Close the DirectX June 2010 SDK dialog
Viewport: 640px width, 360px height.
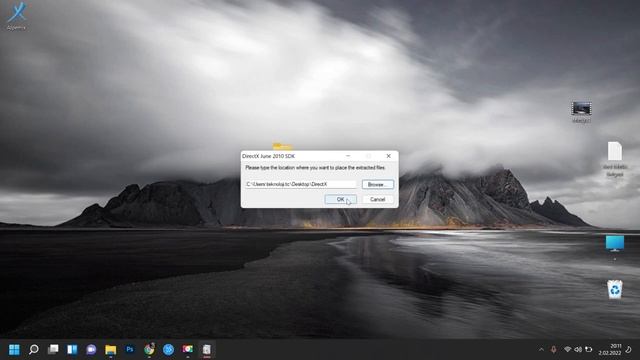389,156
